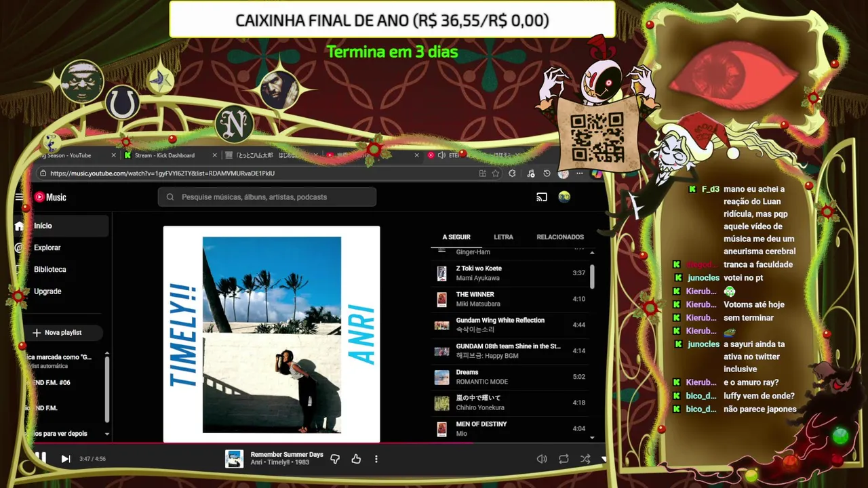The height and width of the screenshot is (488, 868).
Task: Toggle shuffle in player bar
Action: tap(585, 459)
